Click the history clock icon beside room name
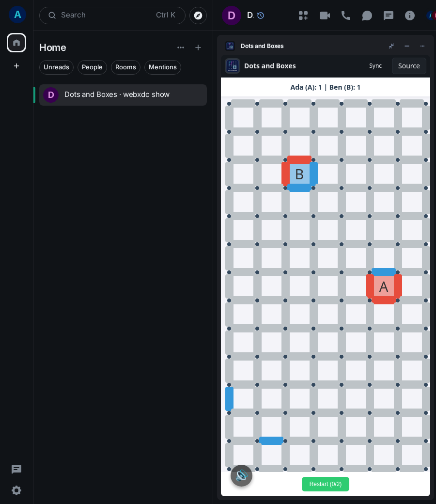The height and width of the screenshot is (504, 436). 261,16
